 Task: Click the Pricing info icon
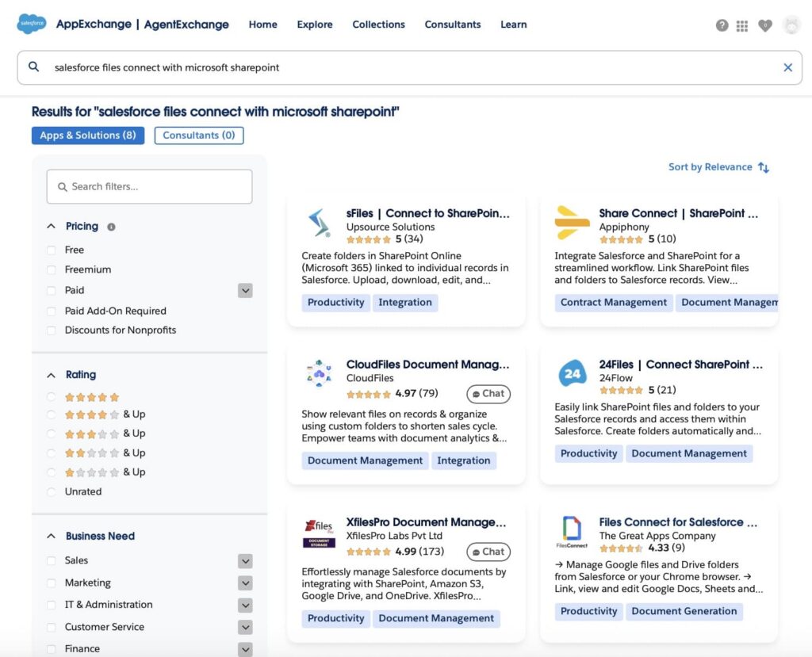tap(111, 227)
